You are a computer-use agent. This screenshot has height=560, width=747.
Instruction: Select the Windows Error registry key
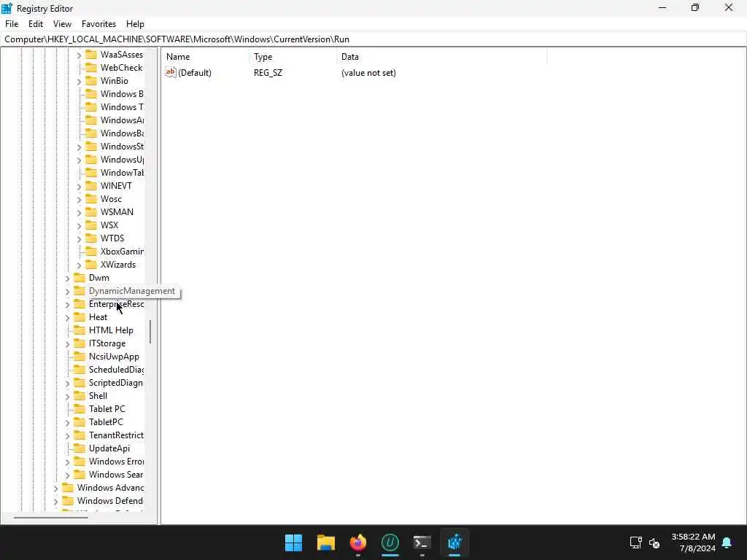click(x=116, y=462)
